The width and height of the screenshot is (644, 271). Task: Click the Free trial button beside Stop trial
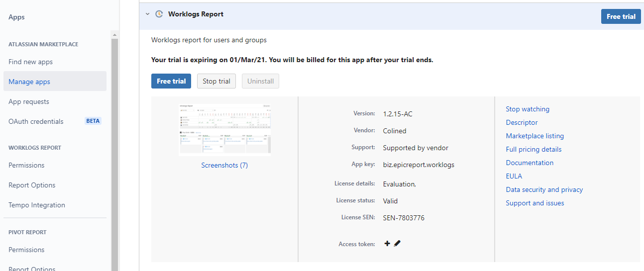(171, 81)
